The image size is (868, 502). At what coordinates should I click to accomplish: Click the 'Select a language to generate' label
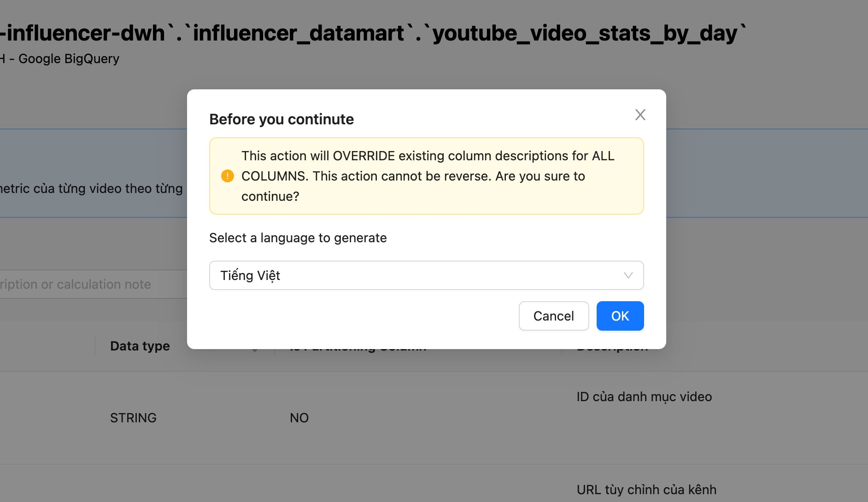(298, 238)
